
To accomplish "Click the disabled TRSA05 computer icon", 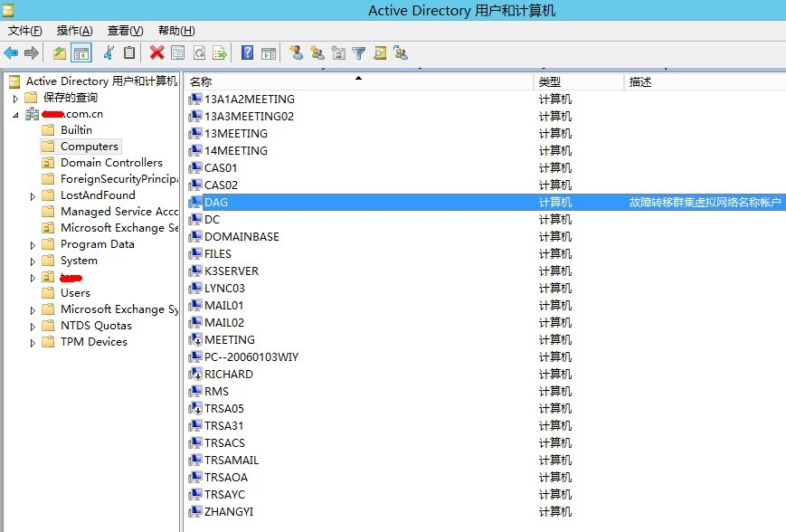I will 195,409.
